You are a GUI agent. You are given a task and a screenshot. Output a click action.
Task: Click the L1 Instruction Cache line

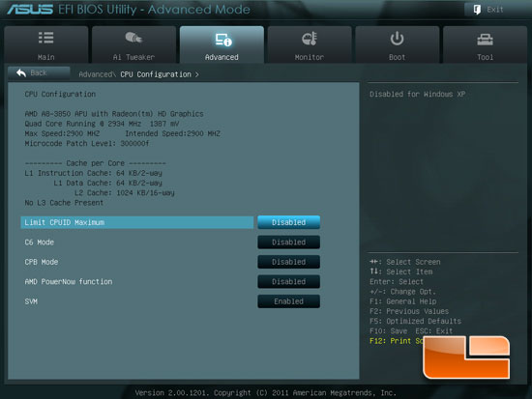coord(93,173)
